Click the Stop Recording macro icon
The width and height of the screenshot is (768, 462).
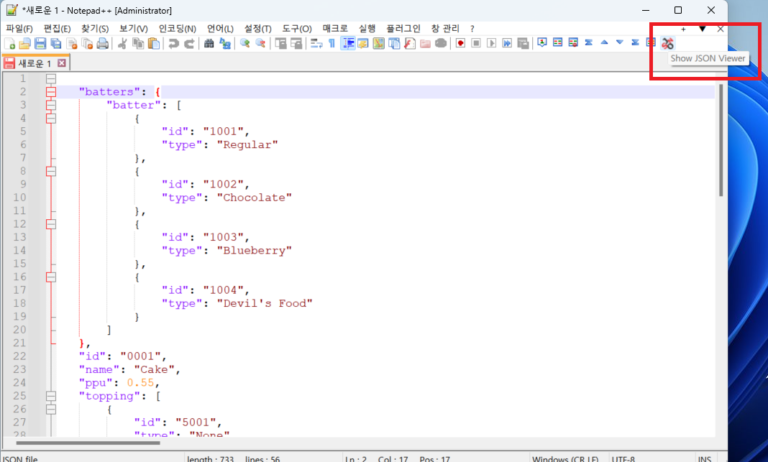pyautogui.click(x=476, y=44)
